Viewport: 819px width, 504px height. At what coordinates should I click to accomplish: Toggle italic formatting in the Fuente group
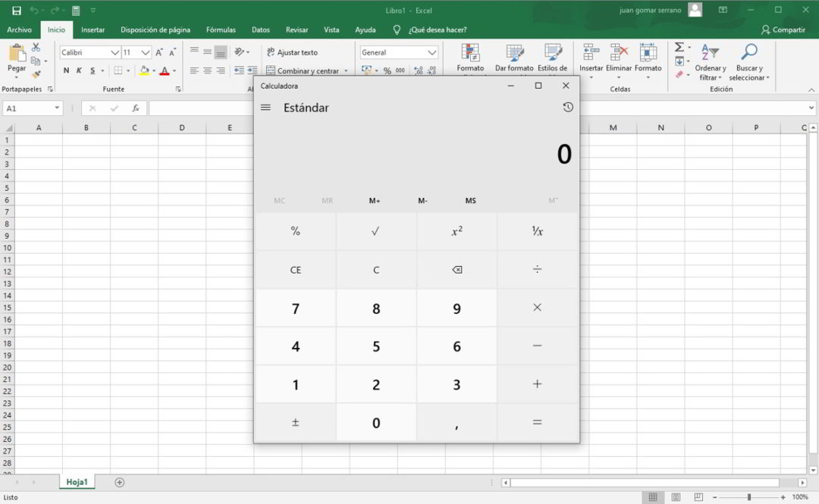(78, 70)
